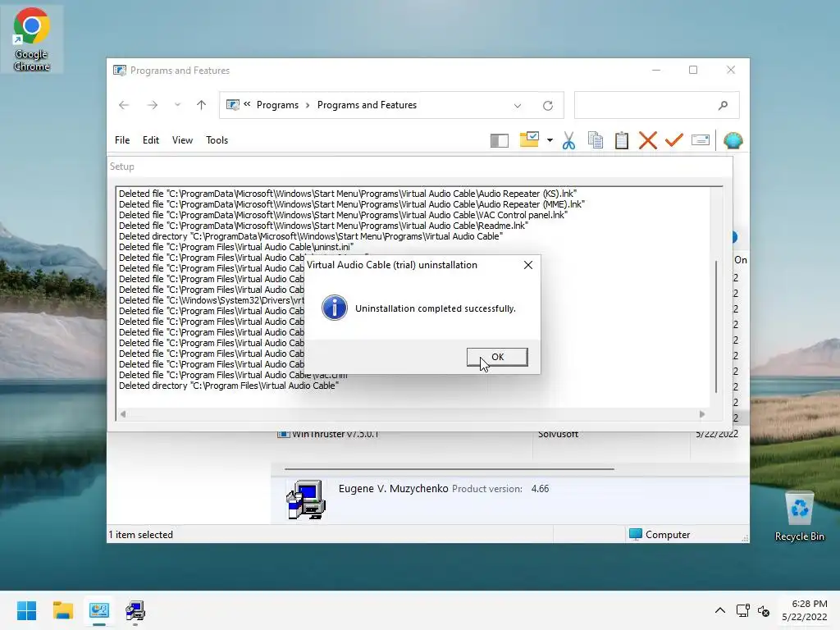Click the Copy toolbar icon
The width and height of the screenshot is (840, 630).
(x=596, y=139)
